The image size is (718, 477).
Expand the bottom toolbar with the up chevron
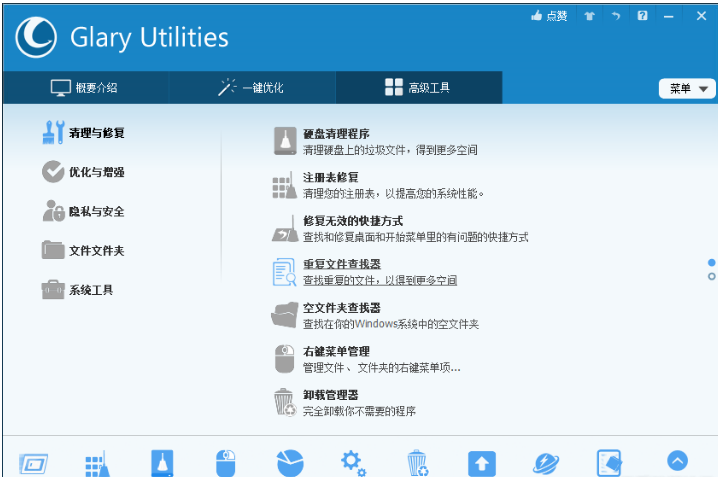pos(677,461)
